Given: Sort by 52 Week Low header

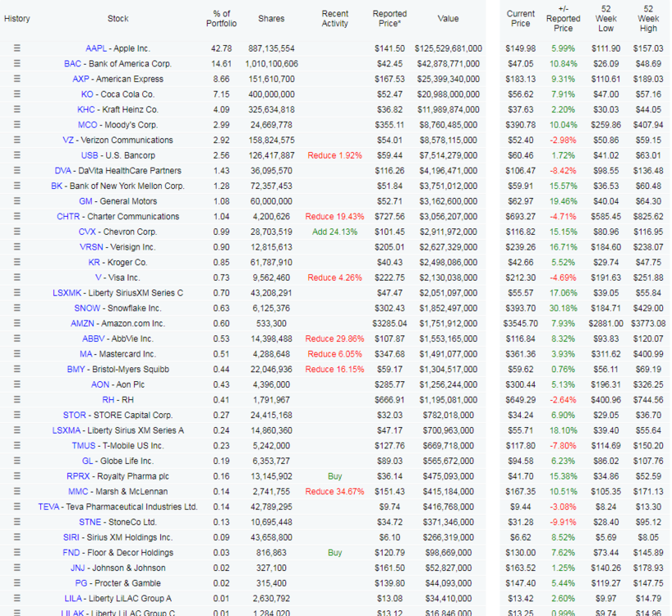Looking at the screenshot, I should click(x=605, y=18).
